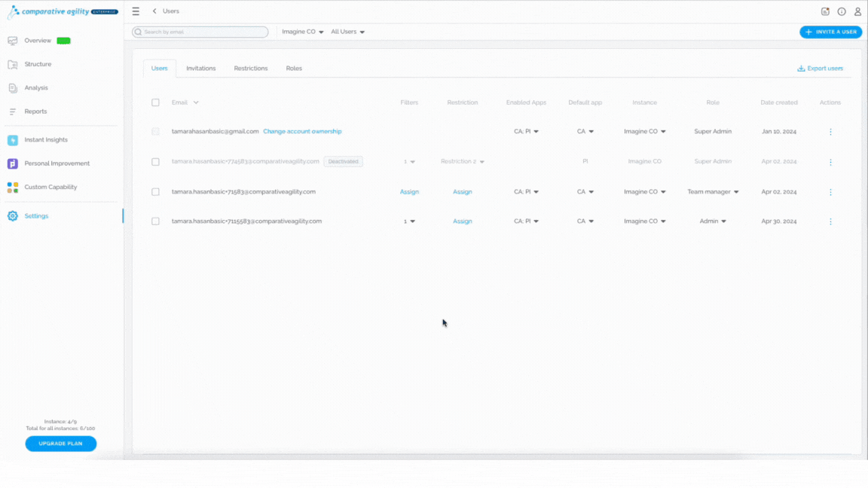Click Date created column header
The image size is (868, 488).
pos(779,103)
